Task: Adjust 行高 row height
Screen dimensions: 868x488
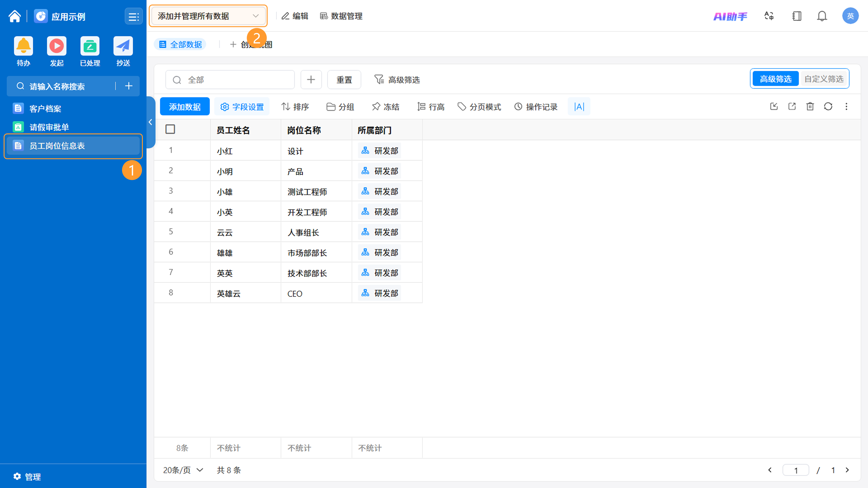Action: coord(431,107)
